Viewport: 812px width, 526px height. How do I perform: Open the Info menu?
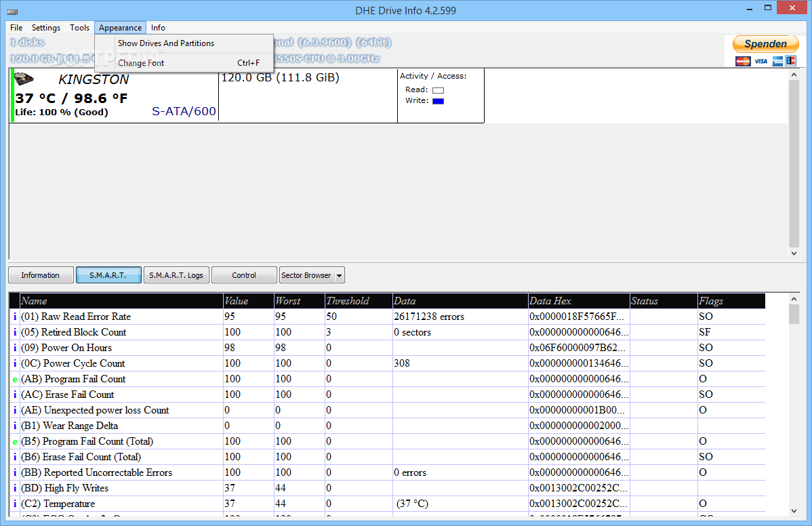(x=158, y=27)
